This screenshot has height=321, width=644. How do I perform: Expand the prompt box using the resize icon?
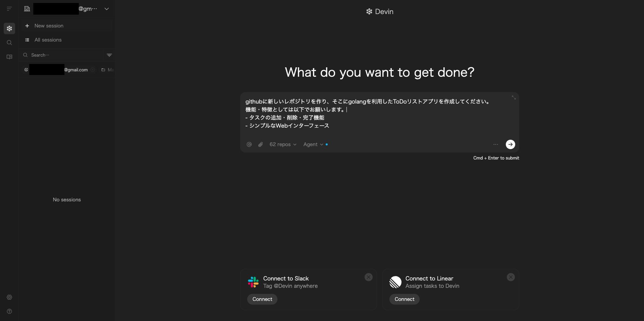click(x=514, y=98)
